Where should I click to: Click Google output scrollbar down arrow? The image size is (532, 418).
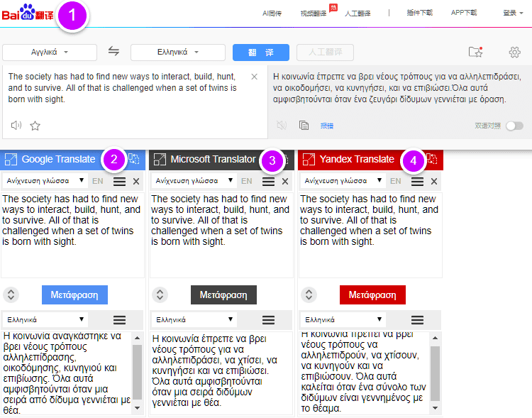point(137,408)
